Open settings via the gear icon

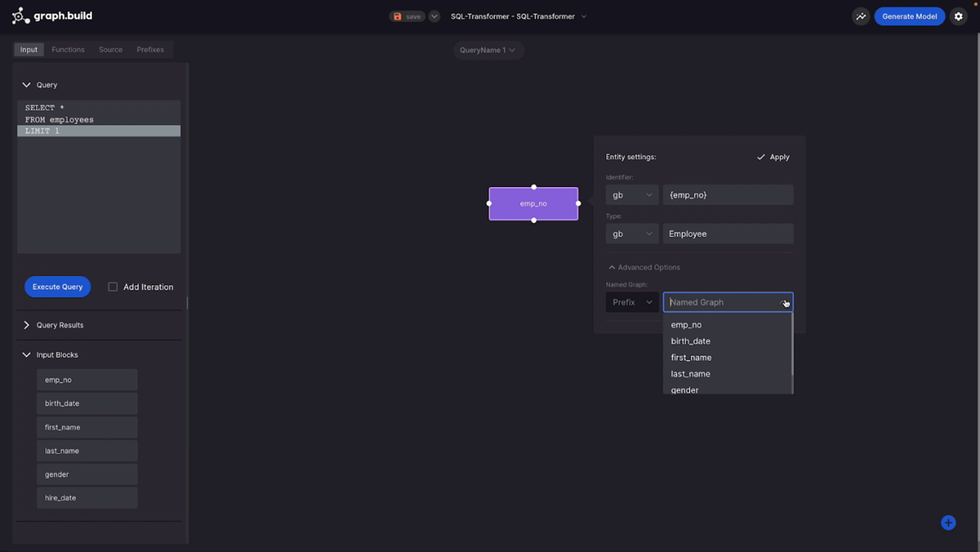tap(958, 16)
